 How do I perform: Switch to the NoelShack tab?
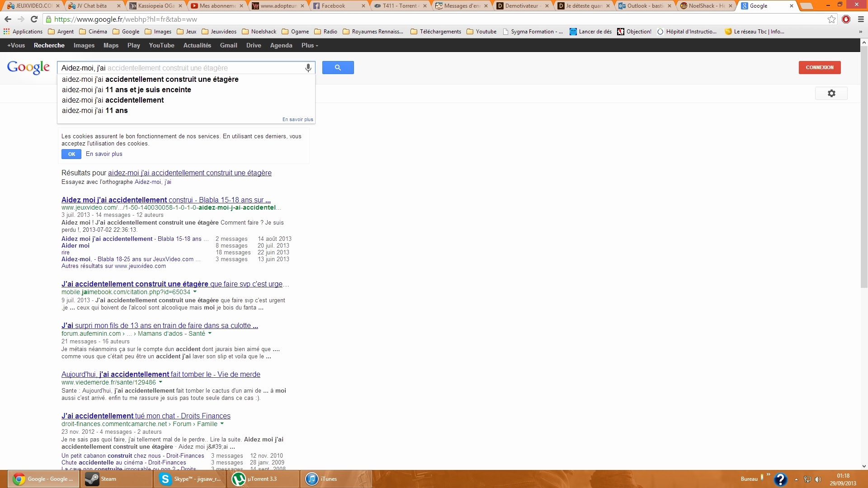click(x=707, y=6)
